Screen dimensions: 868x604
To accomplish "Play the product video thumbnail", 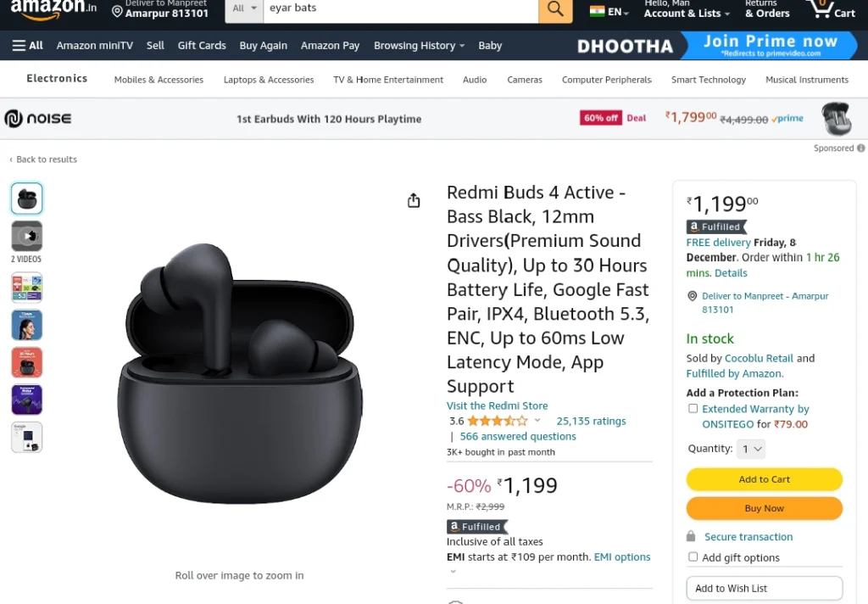I will [x=26, y=236].
